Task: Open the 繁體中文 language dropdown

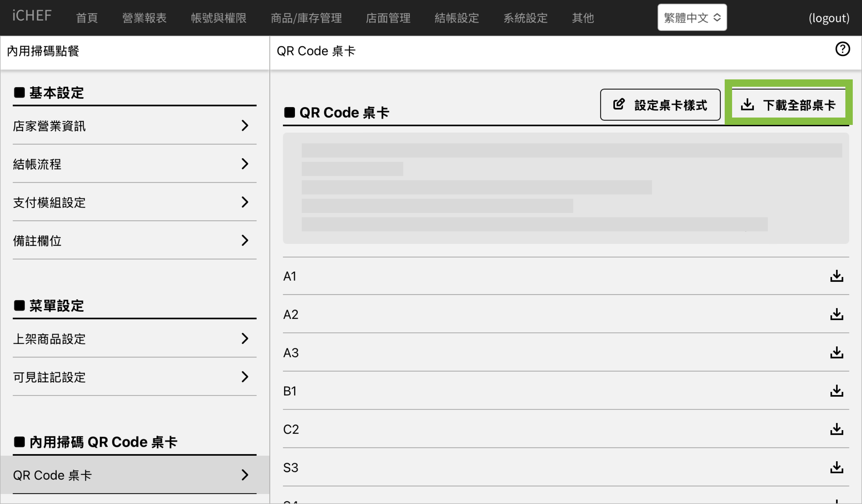Action: click(x=692, y=18)
